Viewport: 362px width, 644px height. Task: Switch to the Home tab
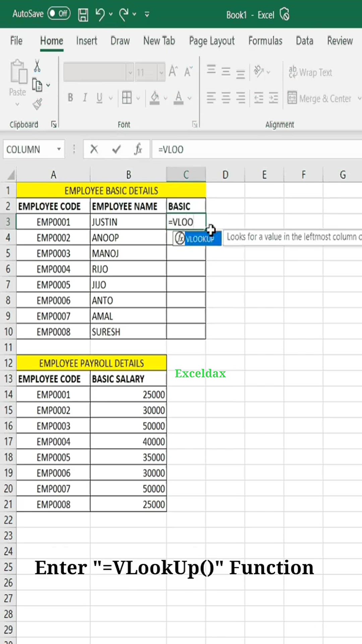(52, 41)
